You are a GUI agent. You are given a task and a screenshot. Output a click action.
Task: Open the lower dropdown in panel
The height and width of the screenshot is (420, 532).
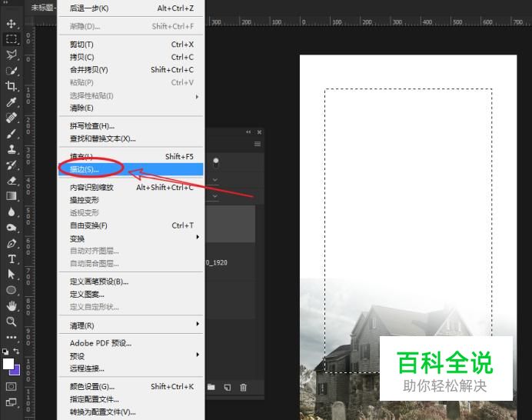click(x=214, y=196)
